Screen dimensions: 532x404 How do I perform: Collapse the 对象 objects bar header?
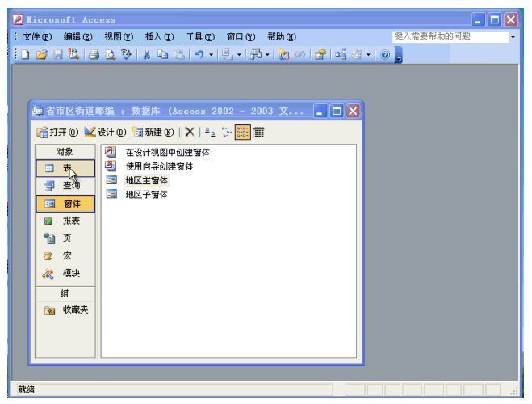pyautogui.click(x=65, y=152)
